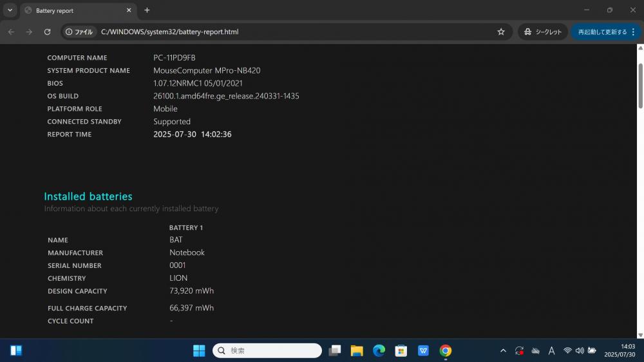
Task: Go back to previous page
Action: 11,32
